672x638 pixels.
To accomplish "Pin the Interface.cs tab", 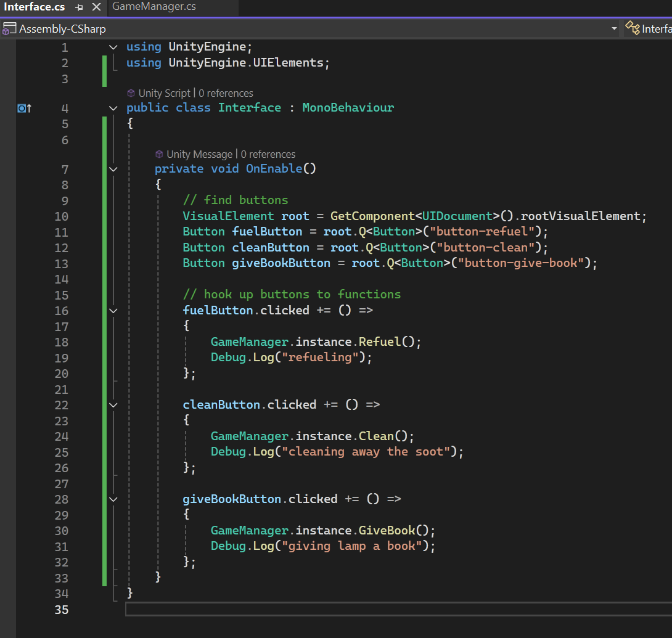I will [x=80, y=7].
